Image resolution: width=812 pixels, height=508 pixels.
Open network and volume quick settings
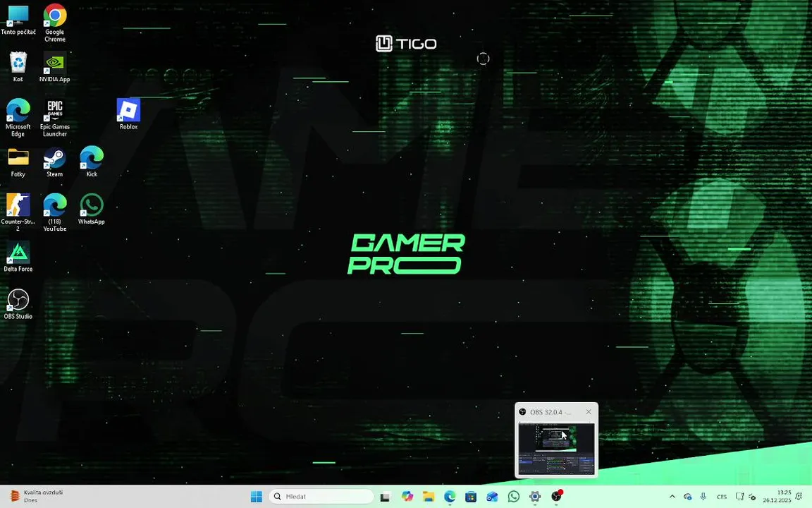coord(746,497)
